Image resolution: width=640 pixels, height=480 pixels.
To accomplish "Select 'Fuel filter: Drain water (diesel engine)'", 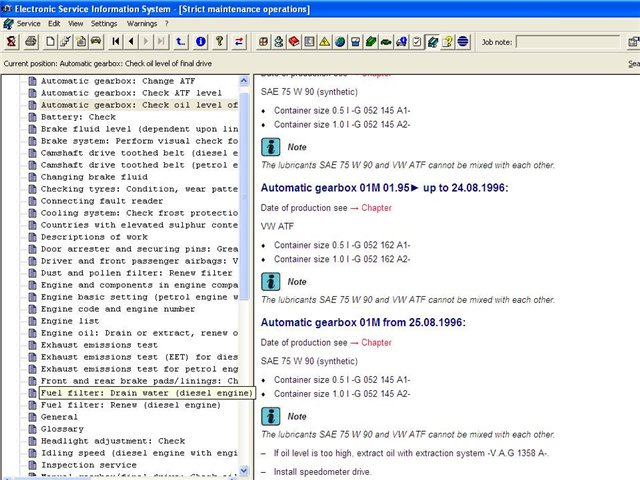I will 146,393.
